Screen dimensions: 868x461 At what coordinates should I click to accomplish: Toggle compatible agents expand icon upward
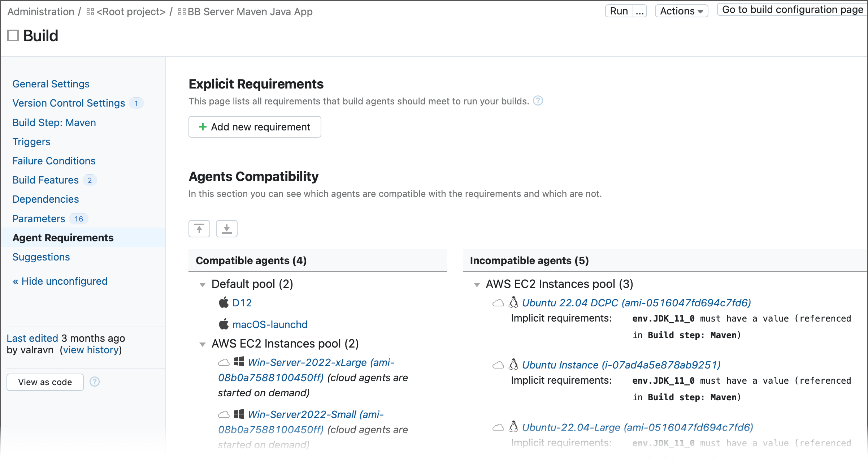coord(199,228)
